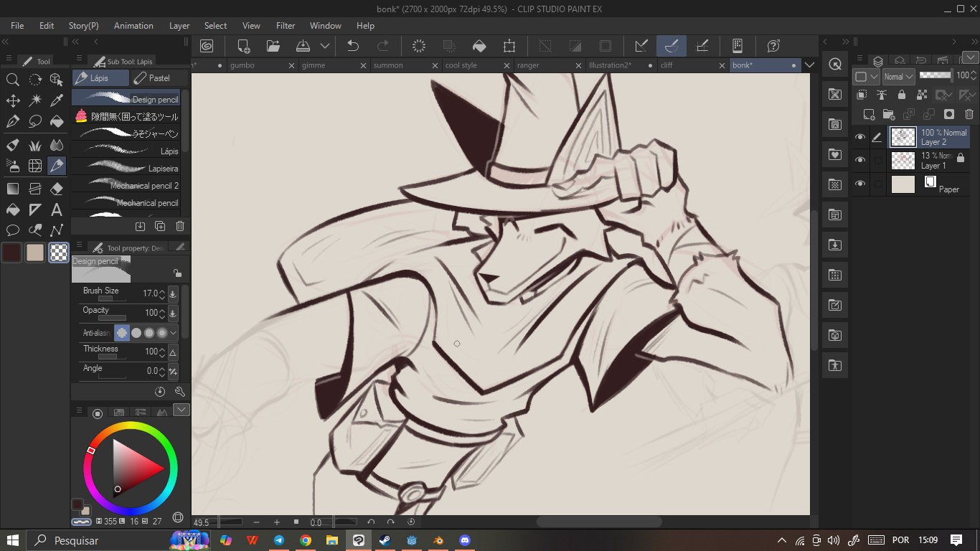Select the Pastel sub tool group

click(159, 78)
